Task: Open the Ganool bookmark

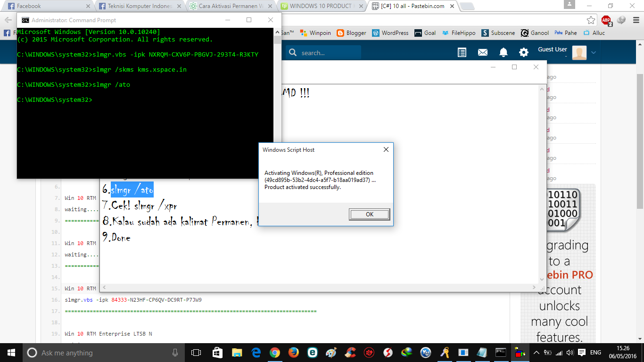Action: [535, 33]
